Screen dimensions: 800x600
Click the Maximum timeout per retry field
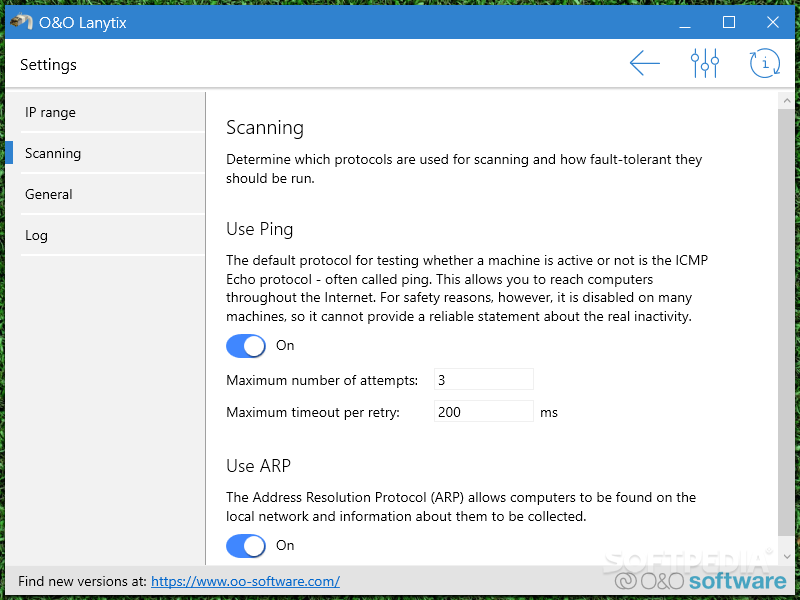pos(484,411)
